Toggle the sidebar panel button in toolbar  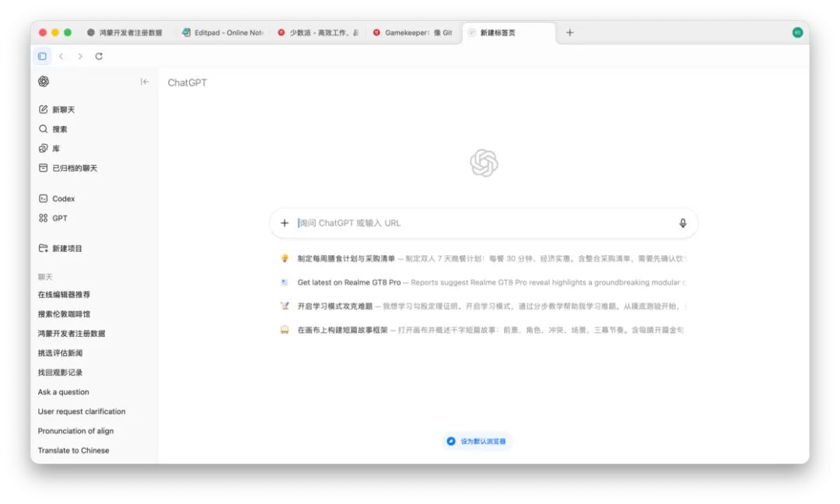pos(42,56)
